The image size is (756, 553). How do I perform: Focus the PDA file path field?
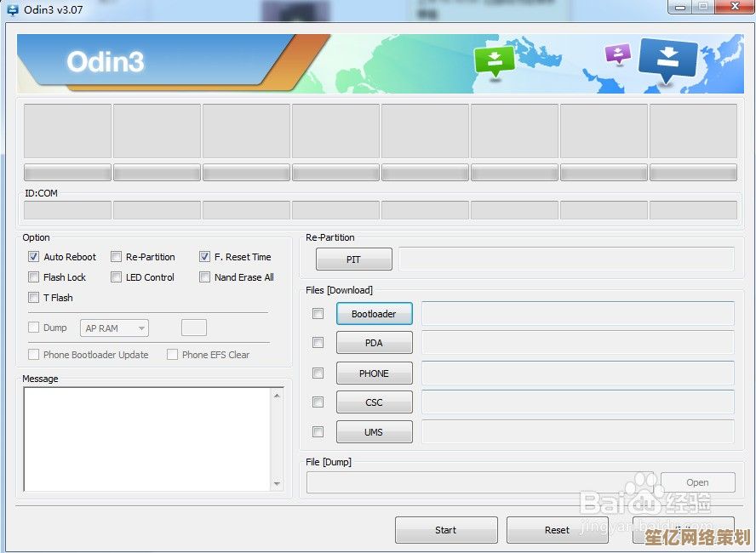coord(577,343)
